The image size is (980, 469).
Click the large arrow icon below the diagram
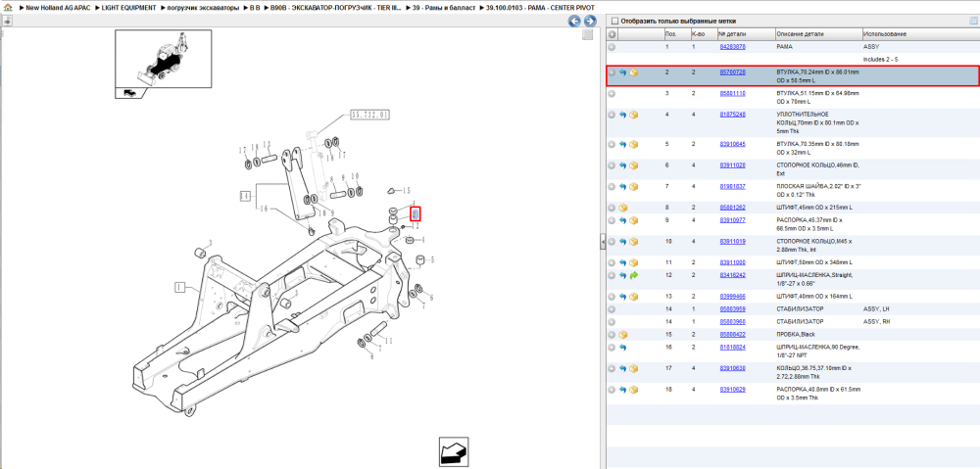pyautogui.click(x=454, y=452)
